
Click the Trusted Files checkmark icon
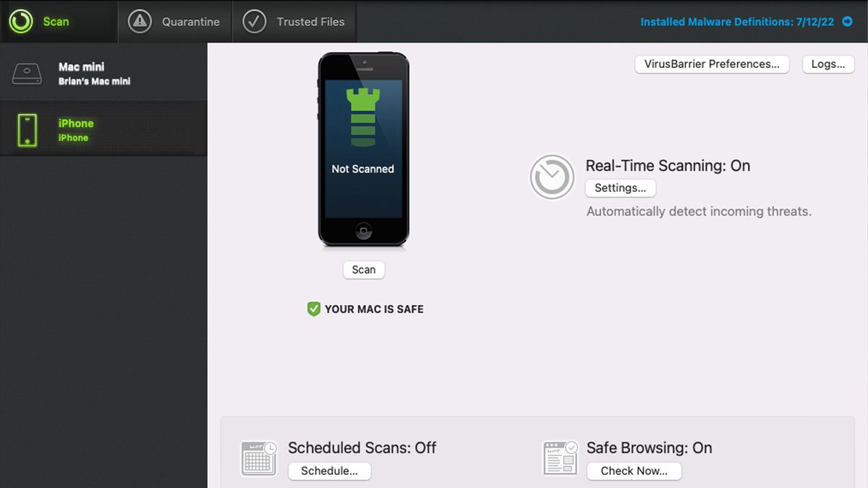[254, 22]
